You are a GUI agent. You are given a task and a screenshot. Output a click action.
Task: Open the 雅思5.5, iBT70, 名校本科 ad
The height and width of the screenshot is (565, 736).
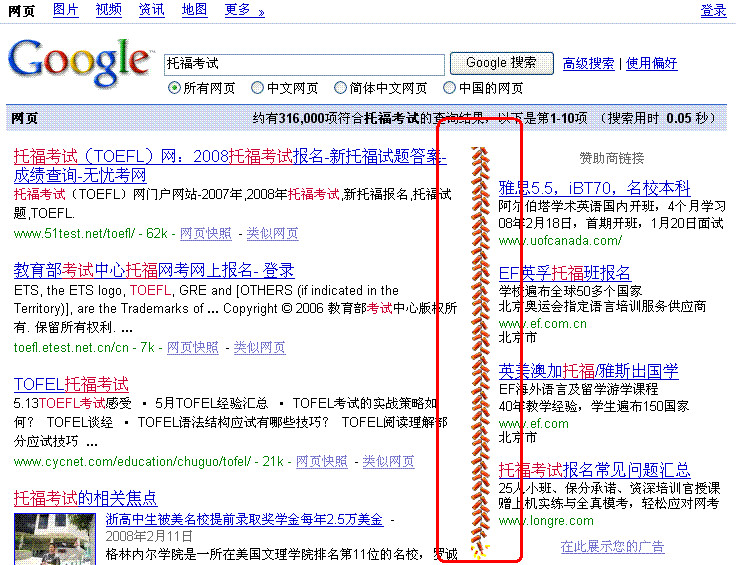tap(594, 188)
